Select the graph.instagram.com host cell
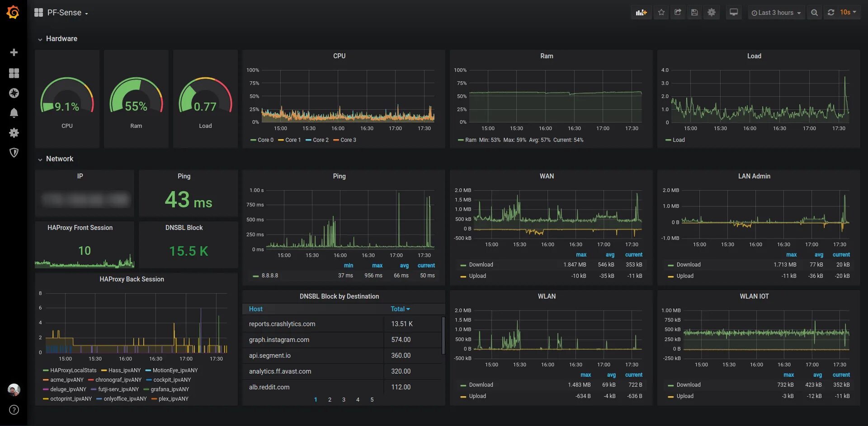The image size is (868, 426). pos(314,340)
